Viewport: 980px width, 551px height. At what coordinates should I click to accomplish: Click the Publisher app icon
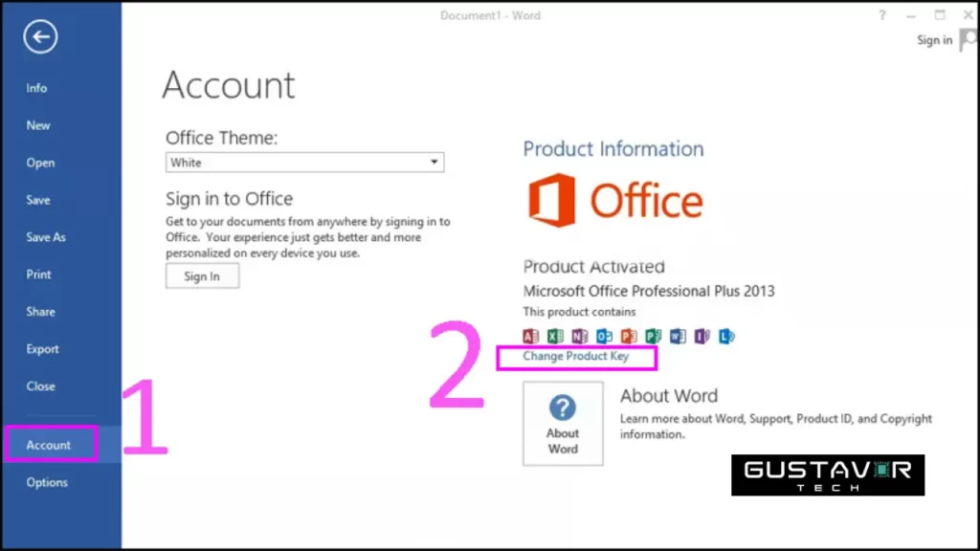653,336
